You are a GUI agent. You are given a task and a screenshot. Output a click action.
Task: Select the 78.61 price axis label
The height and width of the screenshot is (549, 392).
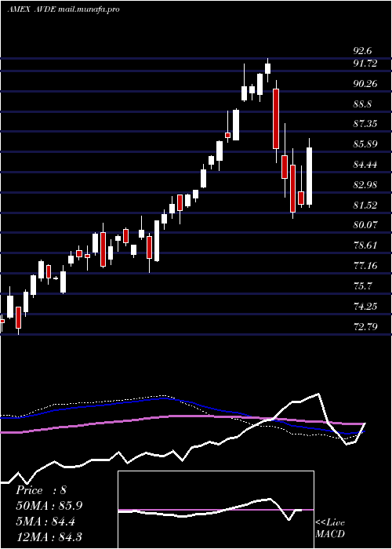point(365,245)
